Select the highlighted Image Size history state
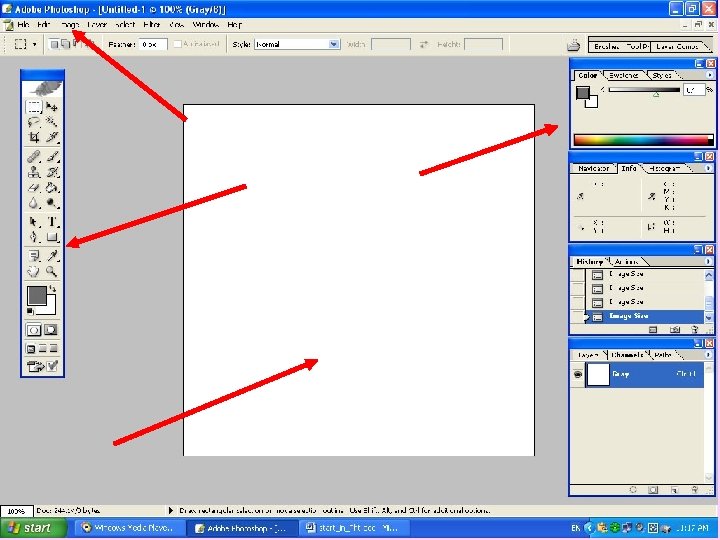This screenshot has height=540, width=720. point(645,316)
